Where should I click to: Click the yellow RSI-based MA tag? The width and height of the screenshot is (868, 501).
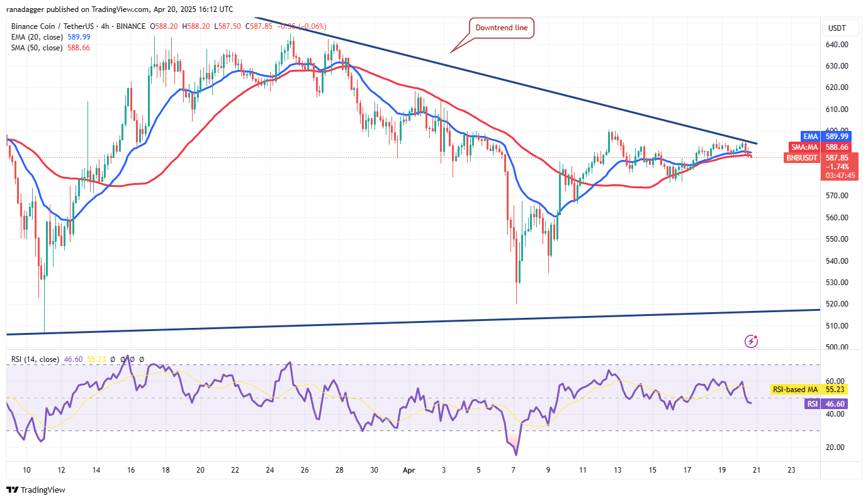[x=808, y=390]
